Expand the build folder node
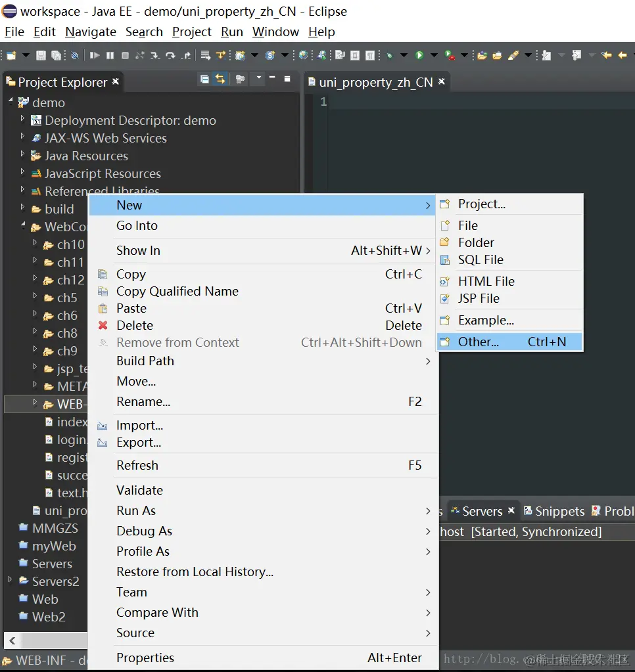This screenshot has height=672, width=635. pos(22,208)
